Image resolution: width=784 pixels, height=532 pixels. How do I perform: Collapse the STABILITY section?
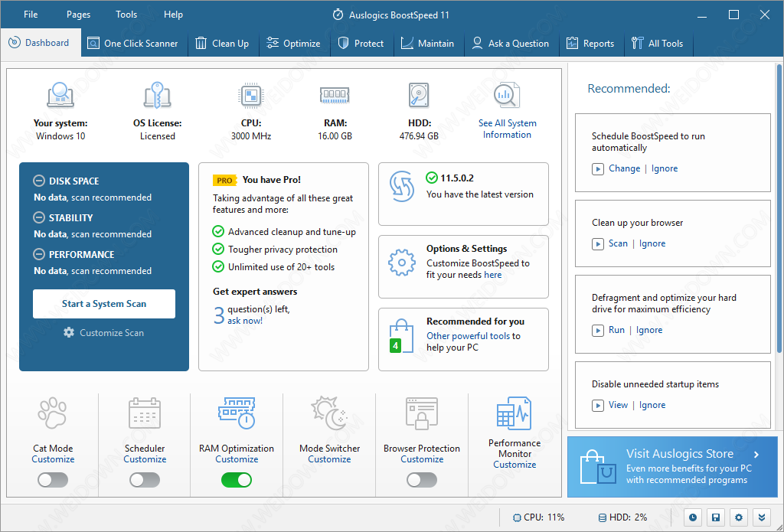coord(39,217)
